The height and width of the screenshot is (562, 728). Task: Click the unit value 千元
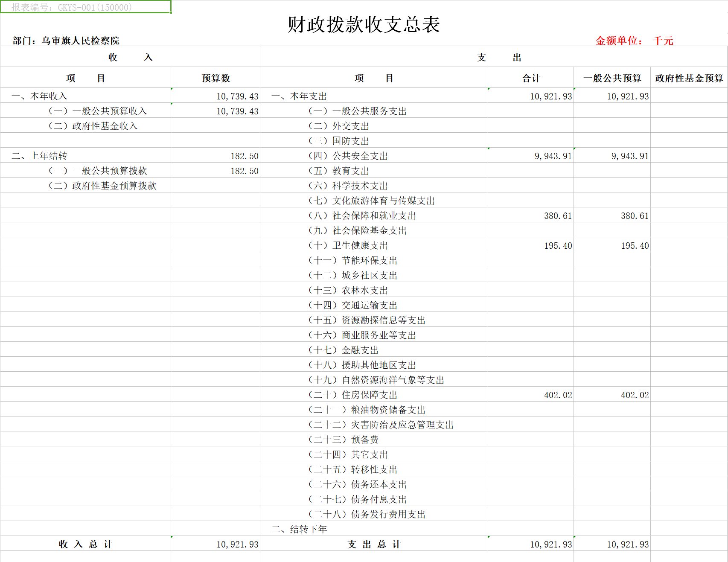[663, 41]
